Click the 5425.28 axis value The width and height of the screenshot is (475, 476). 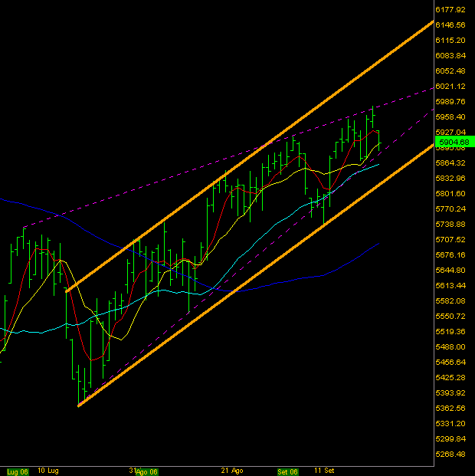tap(450, 377)
